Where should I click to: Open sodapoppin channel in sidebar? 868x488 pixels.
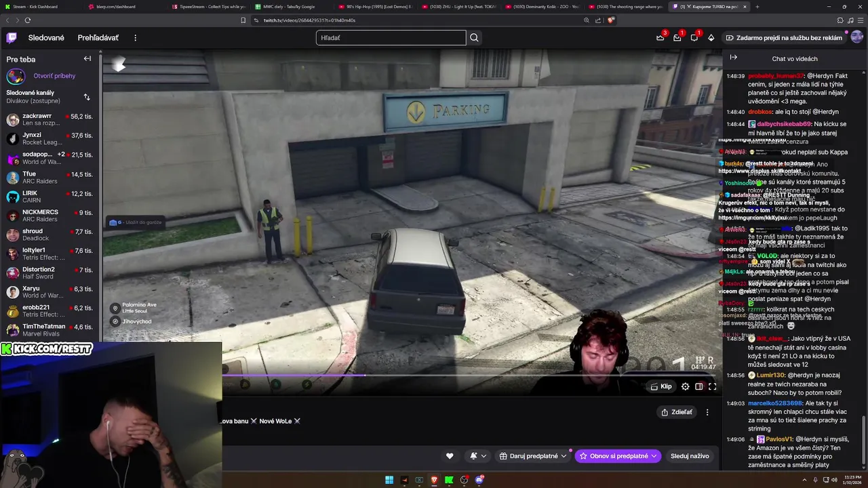point(51,158)
